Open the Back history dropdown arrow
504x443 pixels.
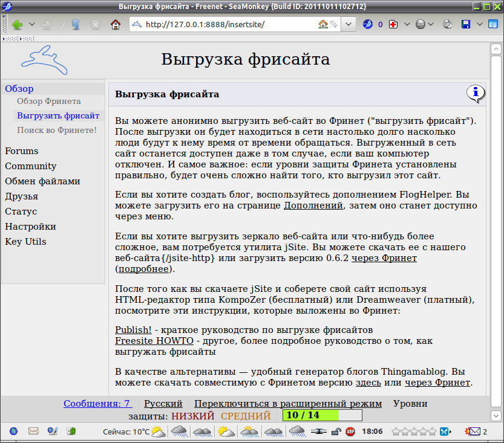point(32,24)
